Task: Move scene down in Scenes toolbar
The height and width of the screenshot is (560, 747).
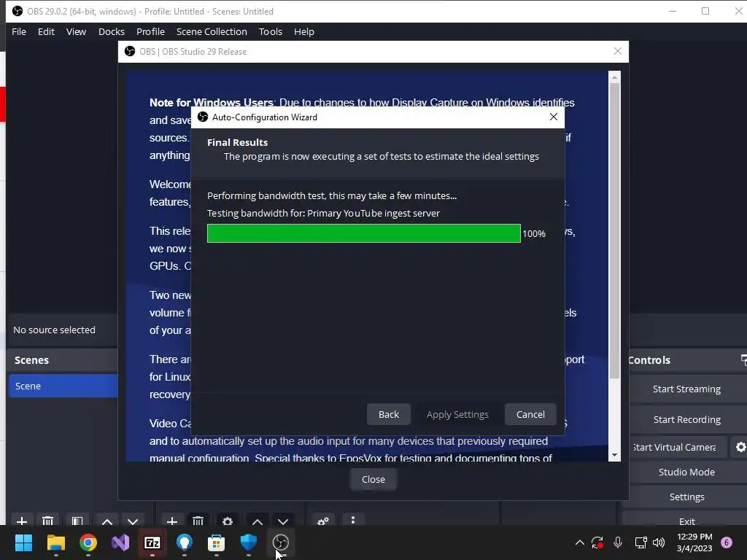Action: pos(133,521)
